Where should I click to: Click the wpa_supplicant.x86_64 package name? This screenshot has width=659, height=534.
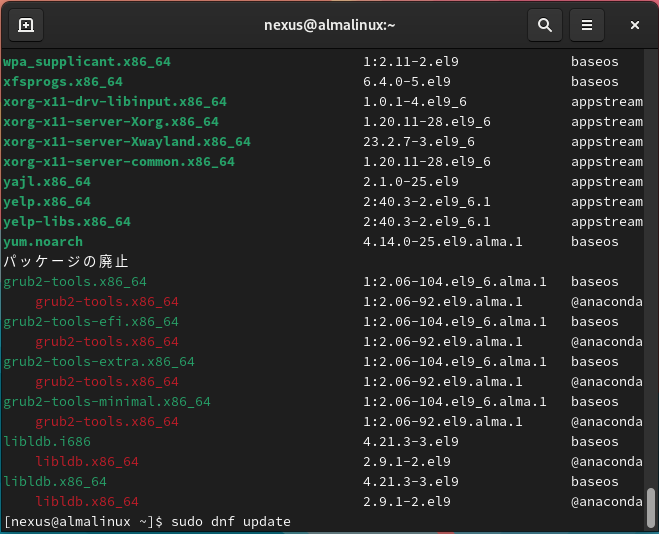point(87,62)
